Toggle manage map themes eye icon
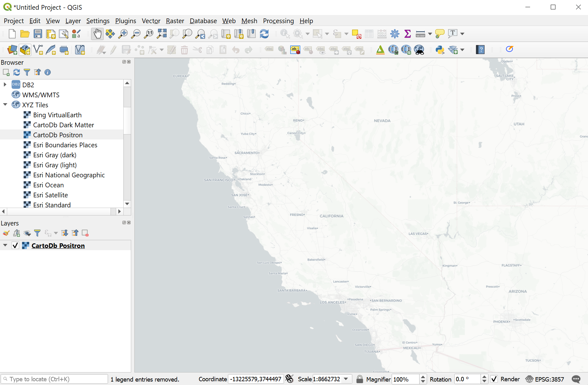 [x=27, y=233]
